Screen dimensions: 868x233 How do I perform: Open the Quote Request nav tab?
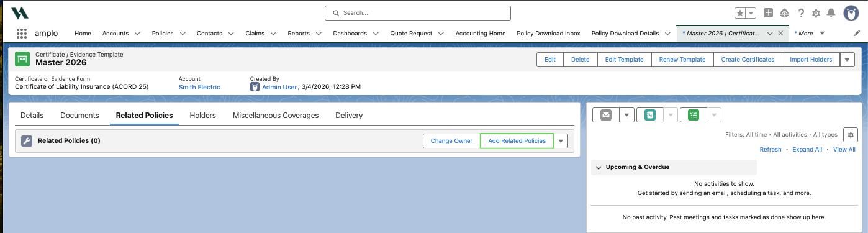[411, 34]
